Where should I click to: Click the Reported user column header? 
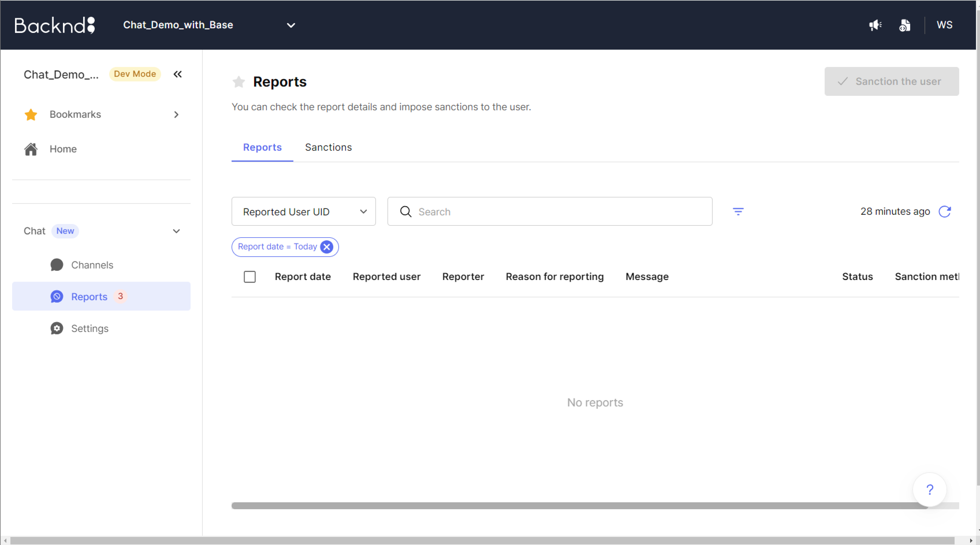pyautogui.click(x=386, y=277)
